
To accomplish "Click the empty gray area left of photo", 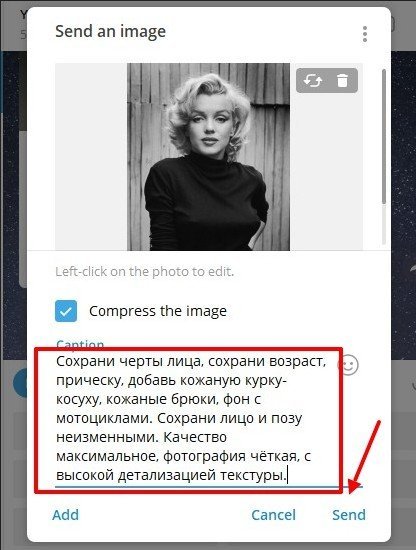I will 91,156.
